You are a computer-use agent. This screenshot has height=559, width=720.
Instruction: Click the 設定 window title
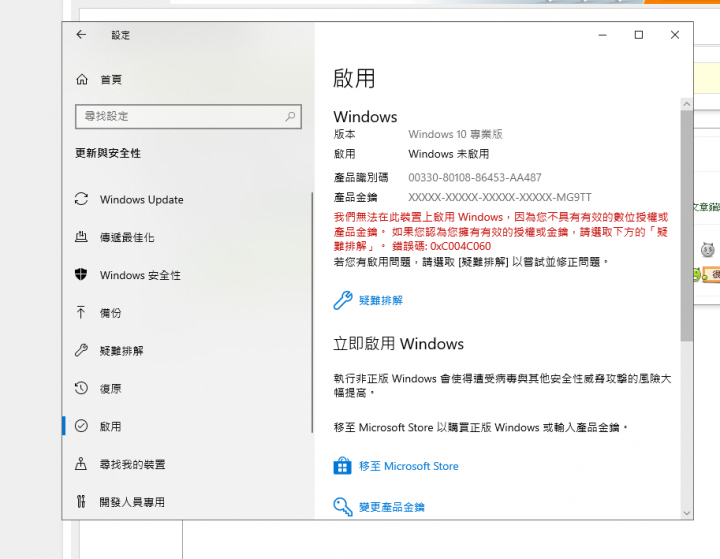click(x=121, y=35)
